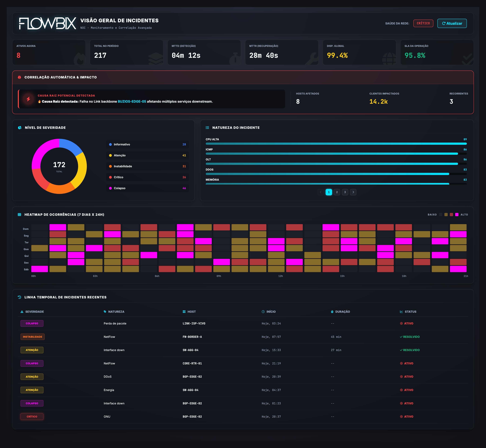Click RESOLVIDO status in the 27 min row
Viewport: 486px width, 448px height.
click(x=410, y=350)
